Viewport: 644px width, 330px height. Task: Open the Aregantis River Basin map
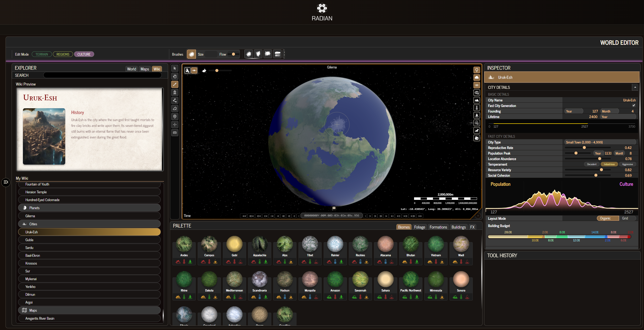coord(89,318)
